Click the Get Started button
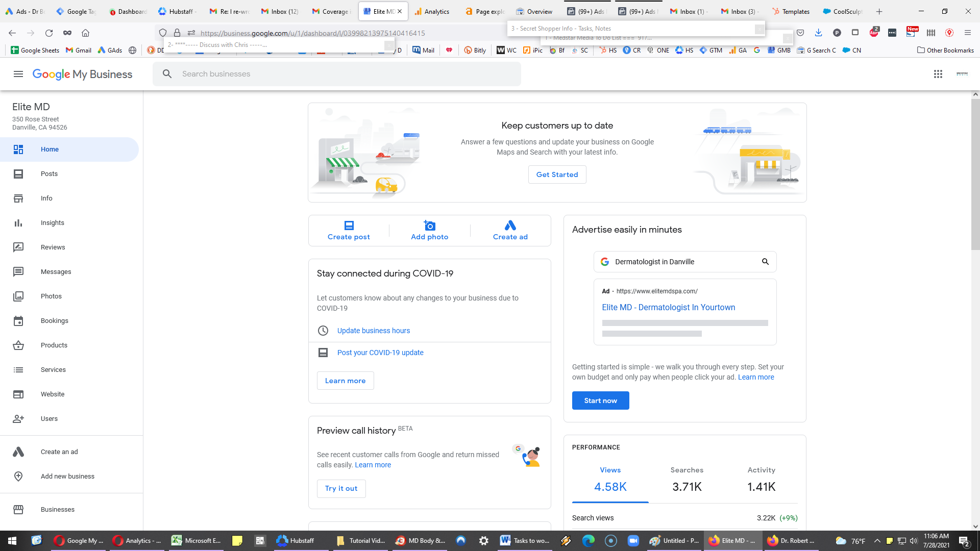The width and height of the screenshot is (980, 551). click(557, 174)
